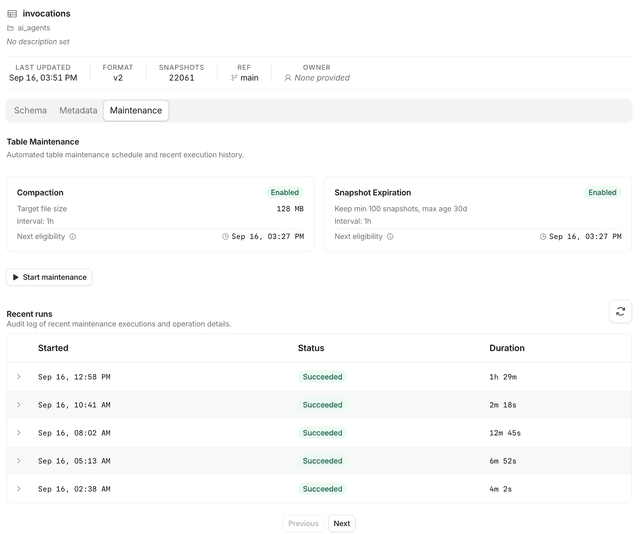Click the Recent runs heading
The height and width of the screenshot is (534, 640).
[29, 314]
